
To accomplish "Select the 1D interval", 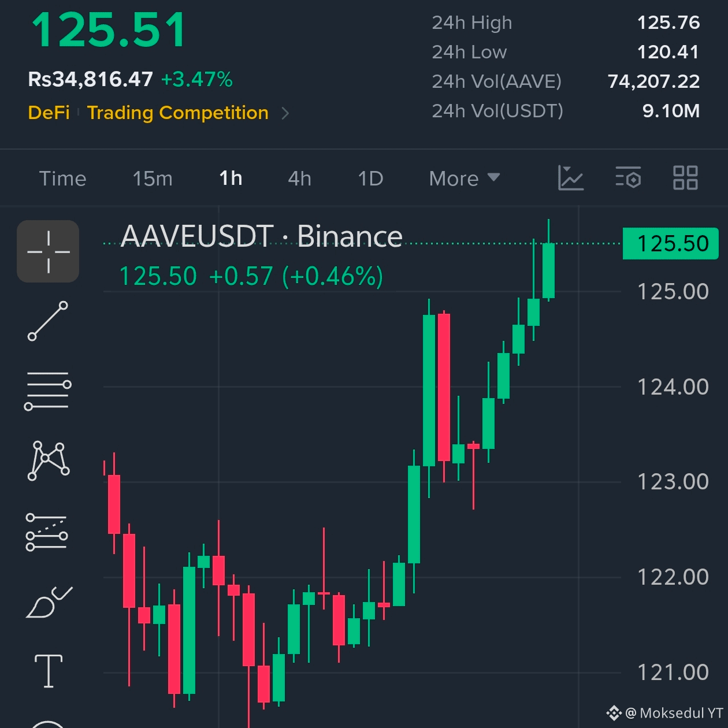I will tap(370, 179).
